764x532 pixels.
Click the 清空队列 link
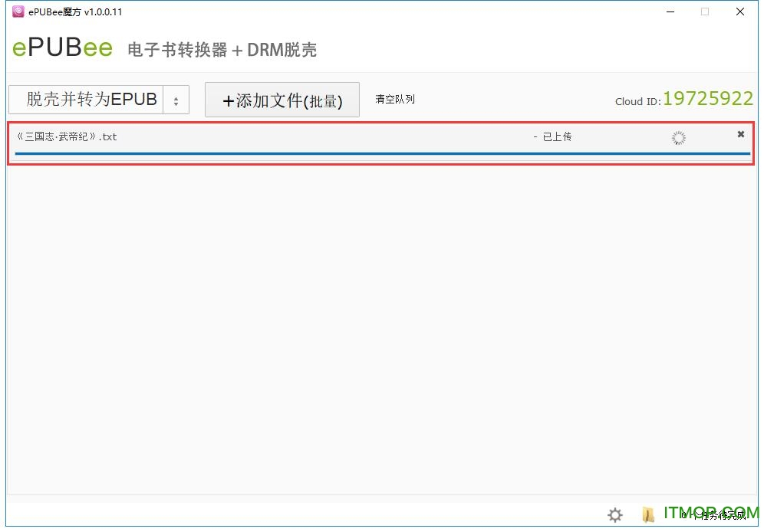[x=395, y=100]
